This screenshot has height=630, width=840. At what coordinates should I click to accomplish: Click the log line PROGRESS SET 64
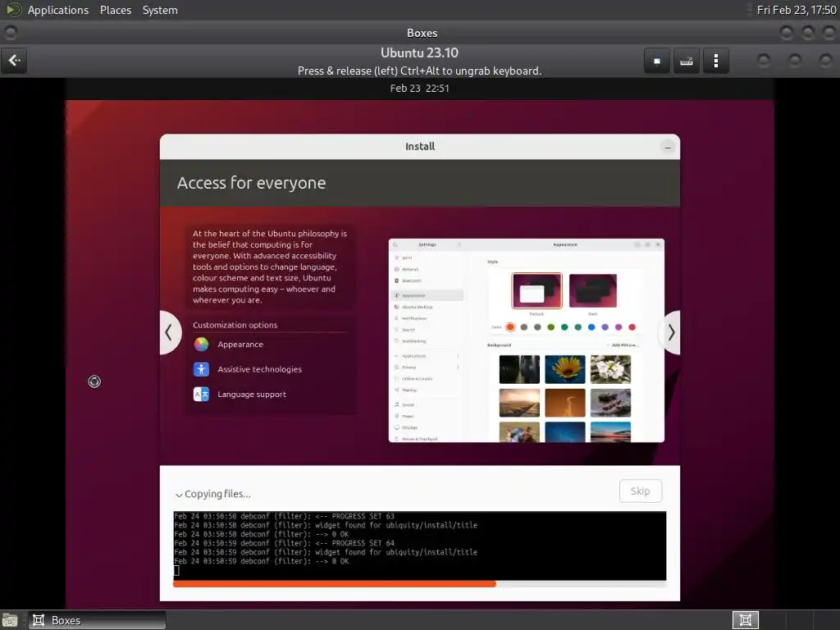point(285,543)
